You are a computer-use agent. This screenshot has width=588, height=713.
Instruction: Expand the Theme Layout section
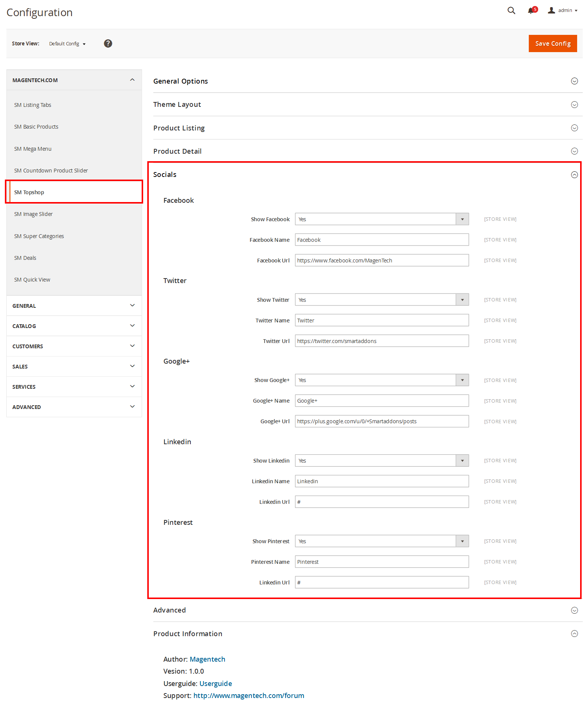click(x=368, y=105)
